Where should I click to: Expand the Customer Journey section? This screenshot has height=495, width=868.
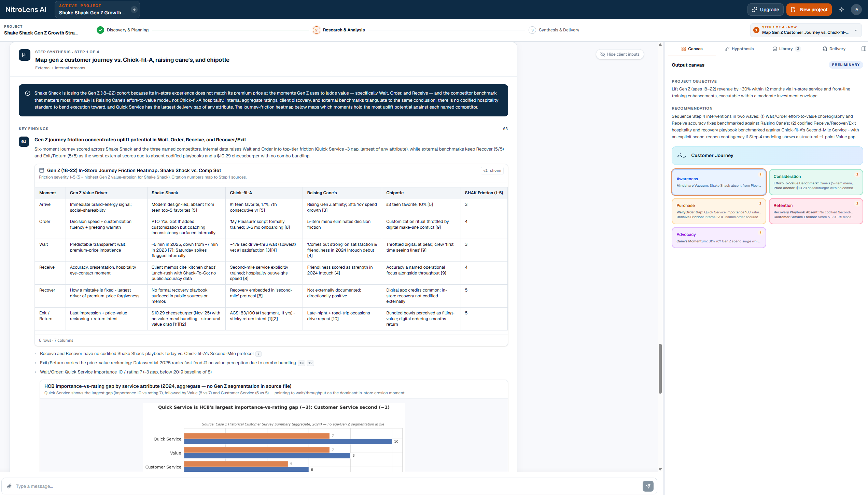point(767,156)
